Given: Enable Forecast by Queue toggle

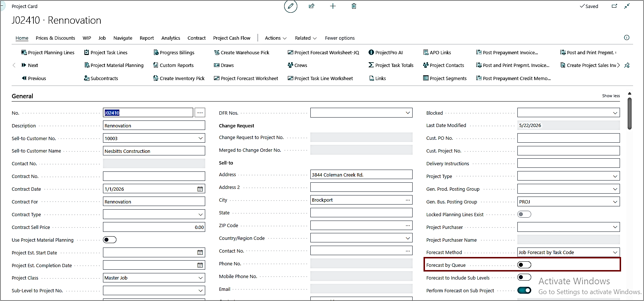Looking at the screenshot, I should (524, 265).
